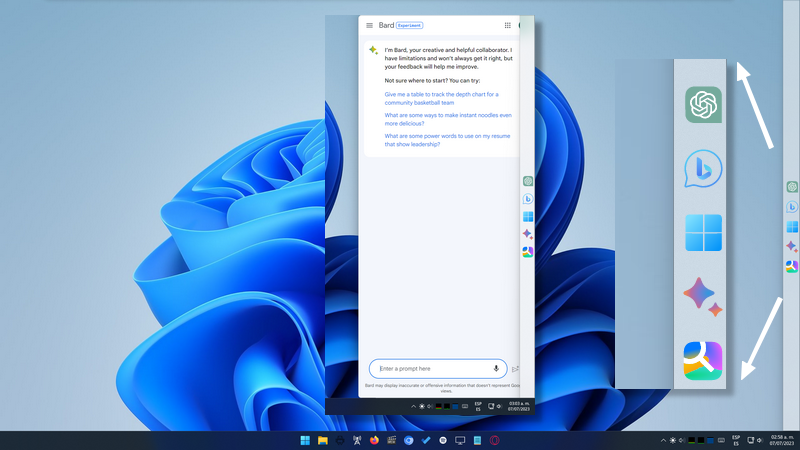Image resolution: width=800 pixels, height=450 pixels.
Task: Select the instant noodles suggestion
Action: pyautogui.click(x=448, y=119)
